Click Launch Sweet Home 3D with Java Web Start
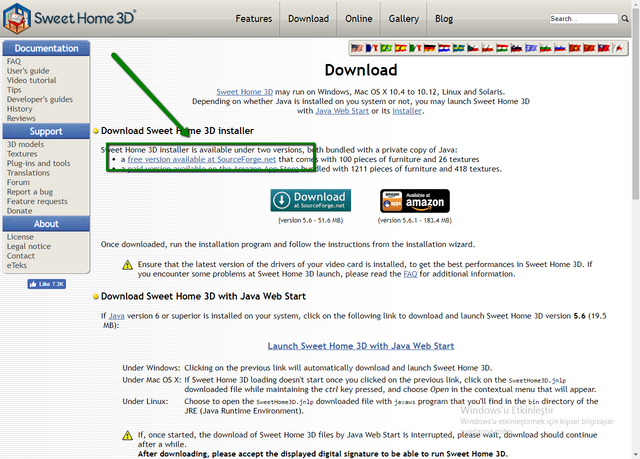Viewport: 640px width, 459px height. (361, 346)
